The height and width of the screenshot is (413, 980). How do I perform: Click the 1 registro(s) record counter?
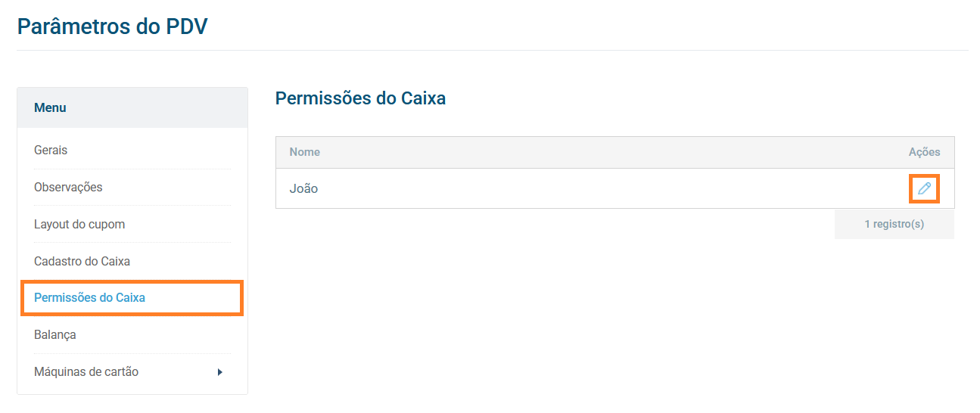894,225
